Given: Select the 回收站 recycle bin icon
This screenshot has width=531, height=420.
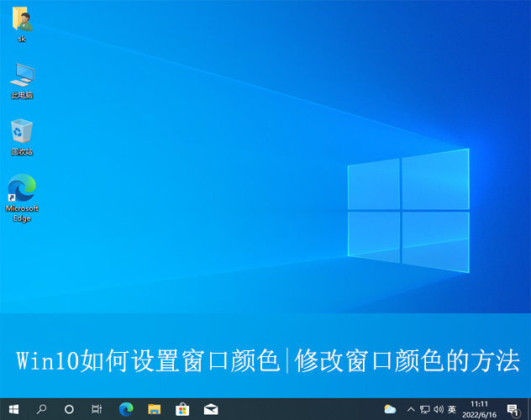Looking at the screenshot, I should pos(22,136).
